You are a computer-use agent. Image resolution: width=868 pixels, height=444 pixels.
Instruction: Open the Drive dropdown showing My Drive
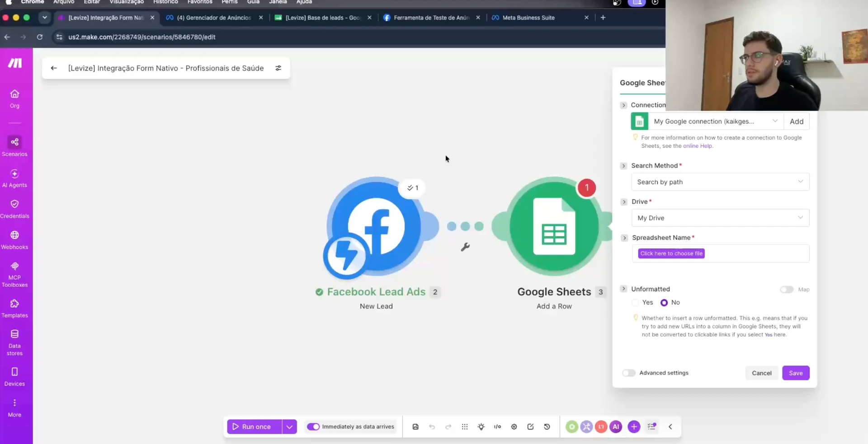pyautogui.click(x=720, y=218)
